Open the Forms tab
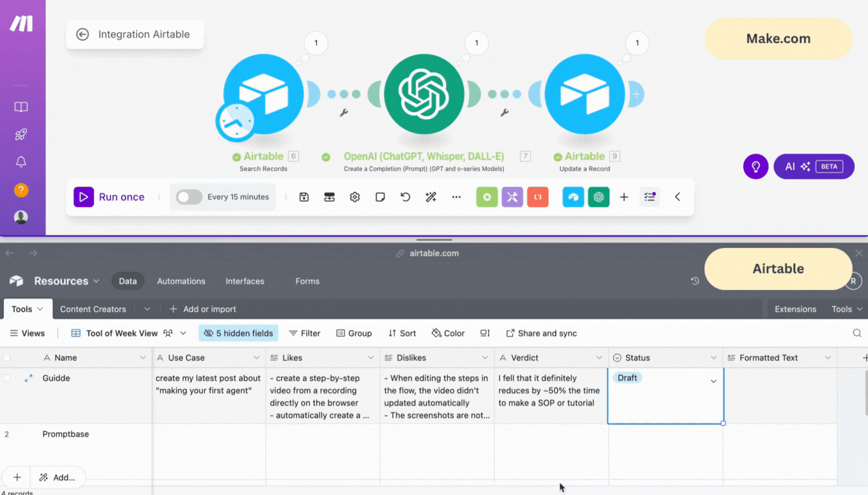868x495 pixels. pos(307,281)
